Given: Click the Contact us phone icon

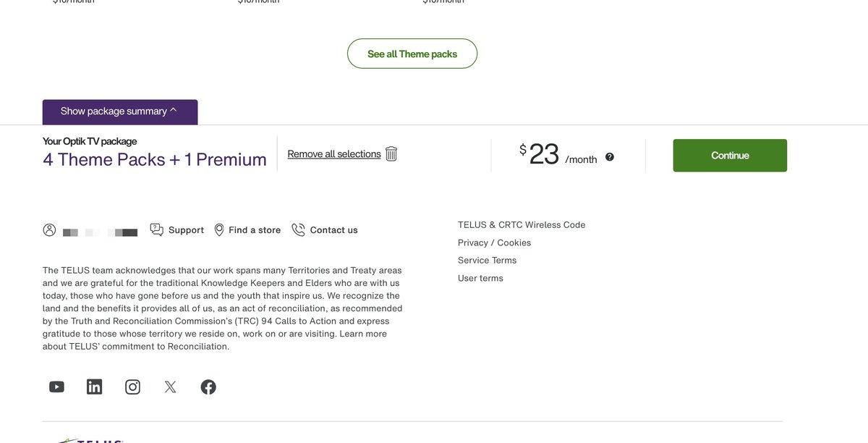Looking at the screenshot, I should click(298, 230).
